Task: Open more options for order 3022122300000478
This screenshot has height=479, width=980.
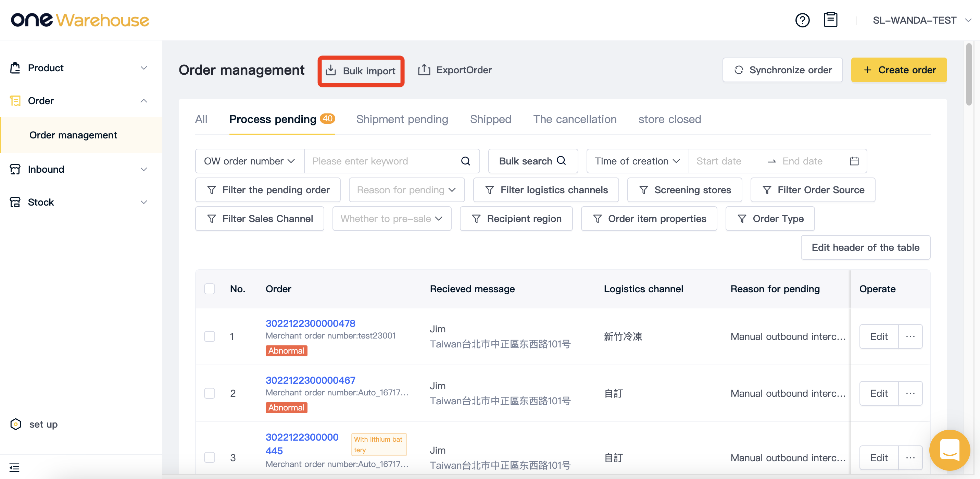Action: coord(910,336)
